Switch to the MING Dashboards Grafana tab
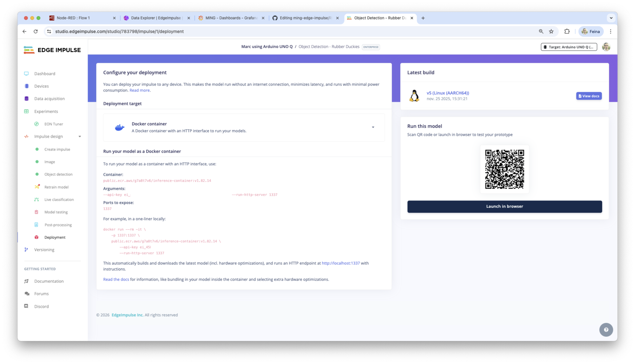Image resolution: width=635 pixels, height=364 pixels. point(231,18)
